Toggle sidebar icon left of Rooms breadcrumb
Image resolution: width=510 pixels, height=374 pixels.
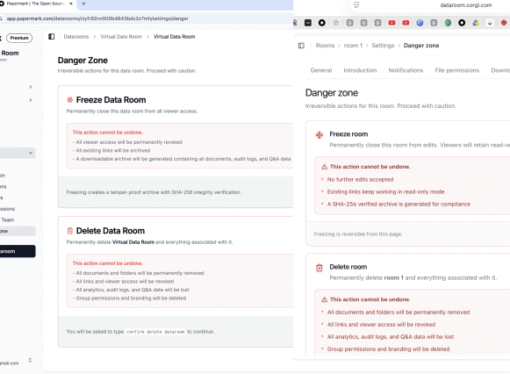click(301, 46)
